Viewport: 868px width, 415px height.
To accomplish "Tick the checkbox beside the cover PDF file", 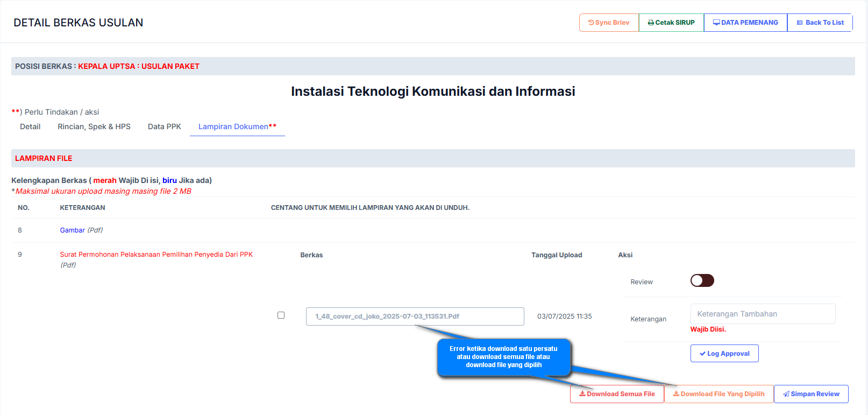I will [x=281, y=315].
